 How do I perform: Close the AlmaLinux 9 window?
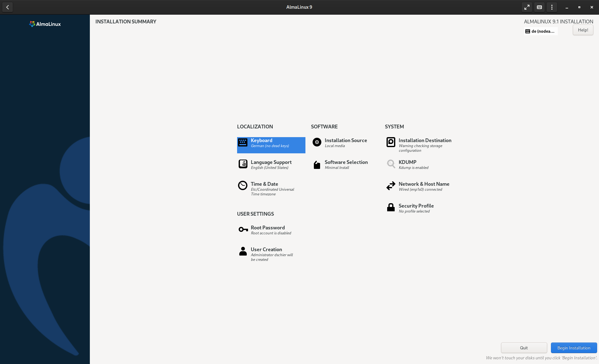click(592, 7)
